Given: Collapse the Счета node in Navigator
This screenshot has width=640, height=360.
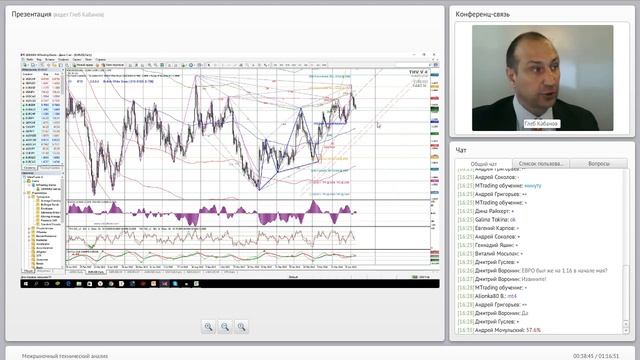Looking at the screenshot, I should (25, 181).
